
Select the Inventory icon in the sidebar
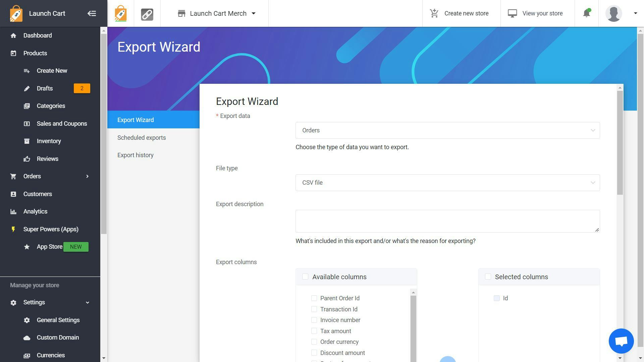click(27, 141)
